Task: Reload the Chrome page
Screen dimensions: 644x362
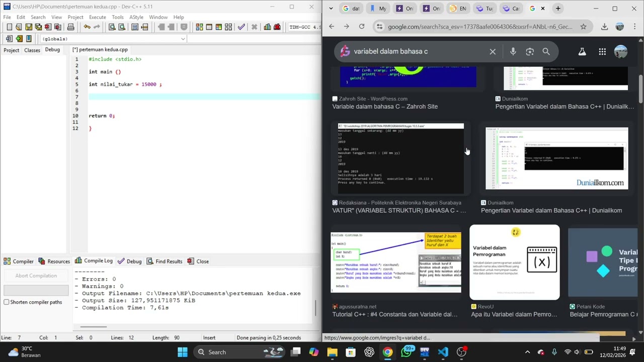Action: coord(361,27)
